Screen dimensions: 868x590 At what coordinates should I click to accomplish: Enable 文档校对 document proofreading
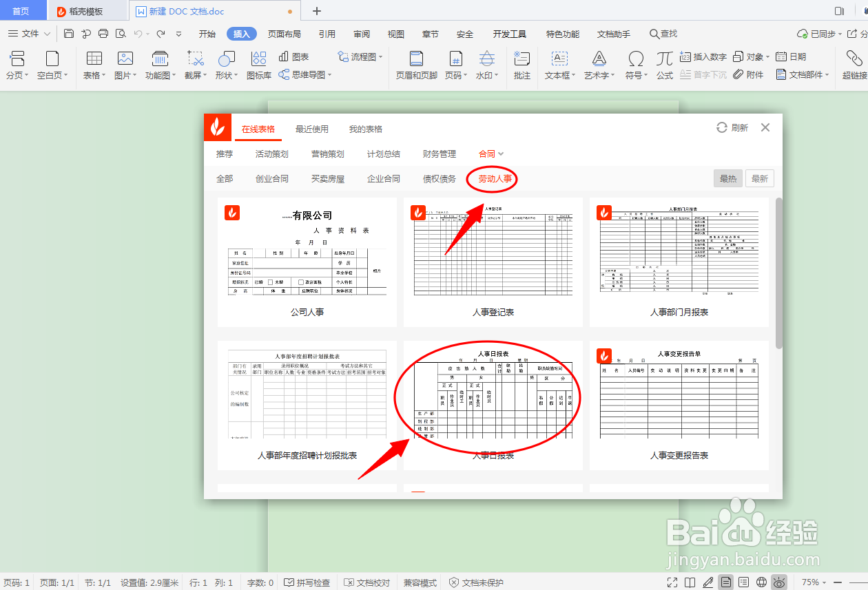[x=373, y=582]
